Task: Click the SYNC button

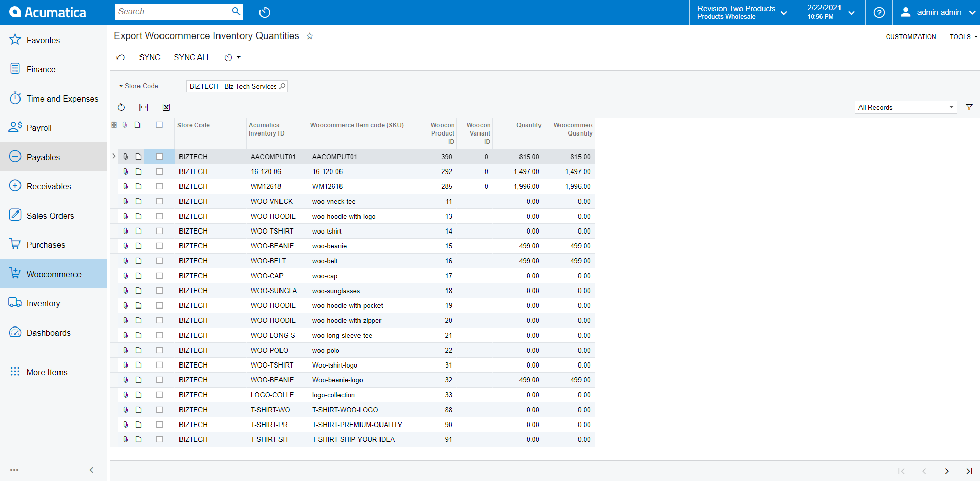Action: (149, 57)
